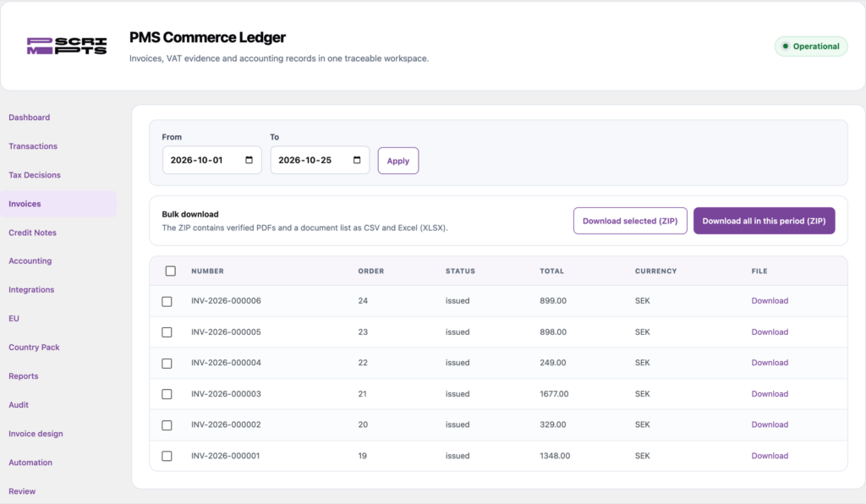Screen dimensions: 866x504
Task: Open the EU sidebar item
Action: tap(14, 319)
